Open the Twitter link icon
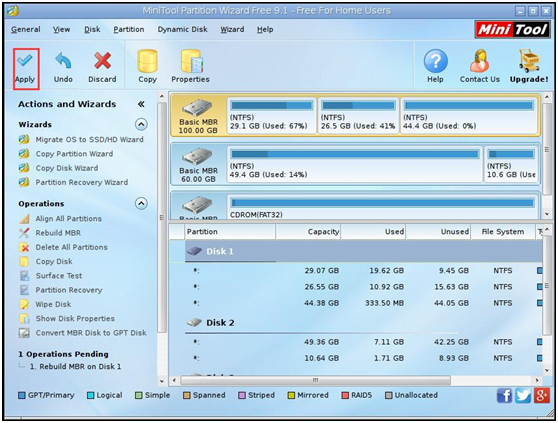Image resolution: width=558 pixels, height=423 pixels. pos(523,395)
